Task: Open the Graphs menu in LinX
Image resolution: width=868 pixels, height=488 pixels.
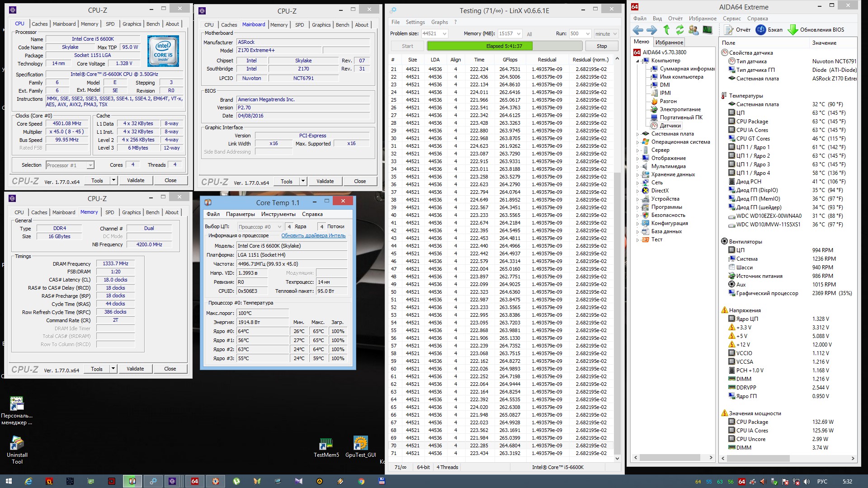Action: pyautogui.click(x=439, y=22)
